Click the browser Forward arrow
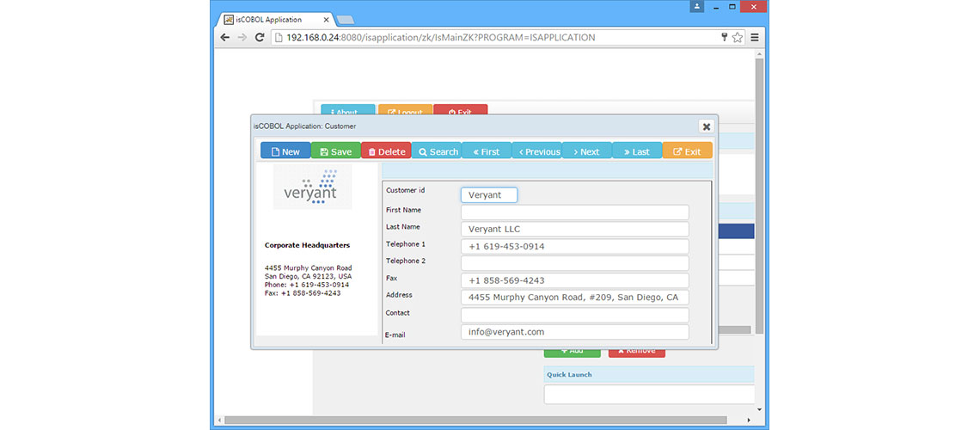The image size is (980, 430). 242,38
